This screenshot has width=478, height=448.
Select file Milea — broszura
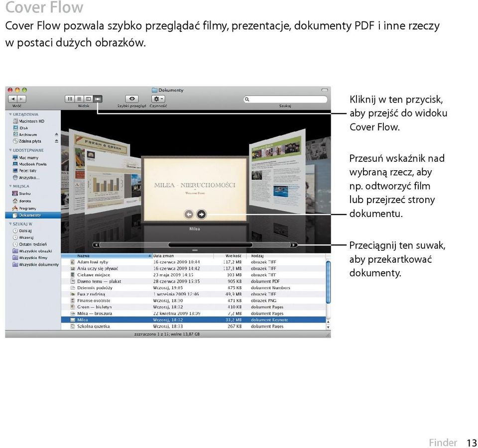coord(193,313)
